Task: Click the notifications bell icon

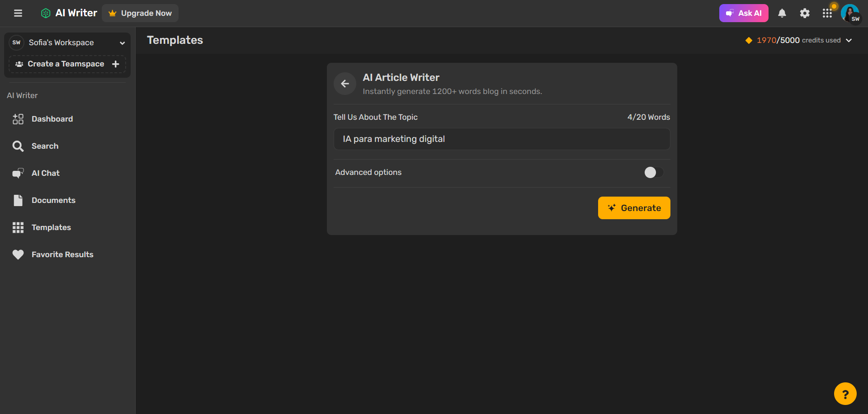Action: click(x=782, y=13)
